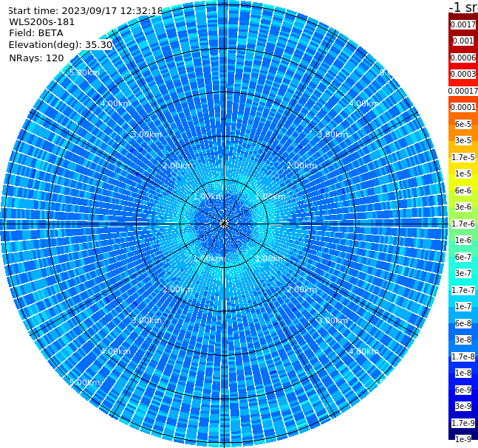Viewport: 478px width, 448px height.
Task: Select the 1.7e-6 colorbar label
Action: (x=463, y=224)
